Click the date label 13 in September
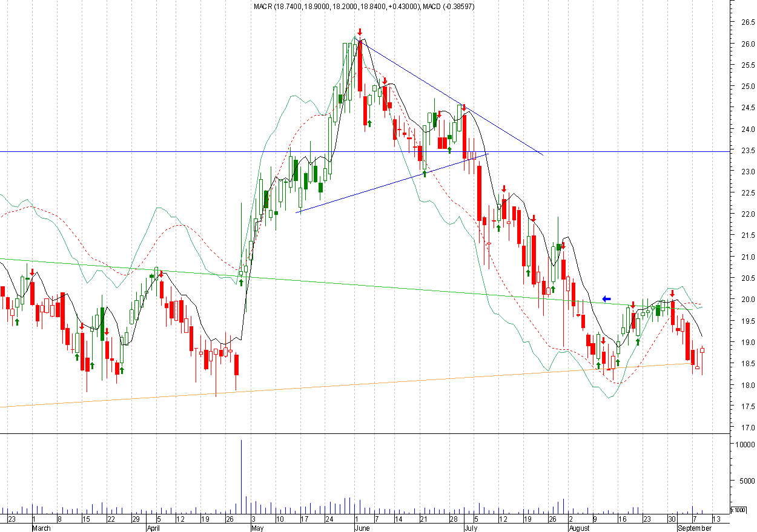 pyautogui.click(x=716, y=519)
